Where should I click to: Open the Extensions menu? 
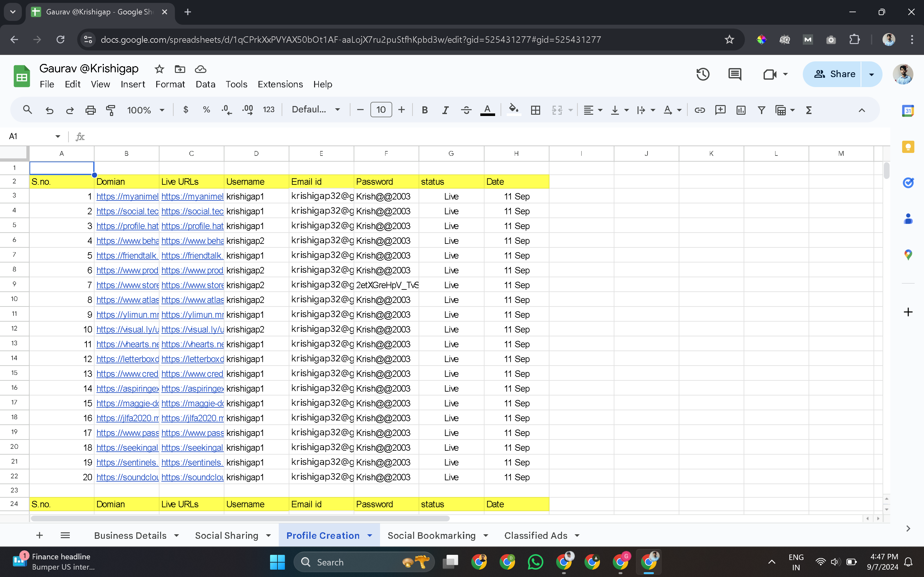280,84
